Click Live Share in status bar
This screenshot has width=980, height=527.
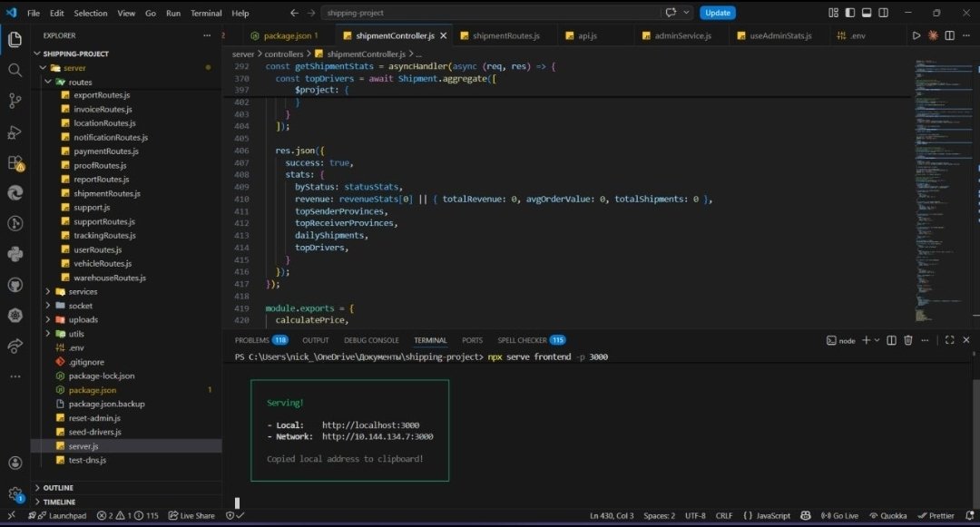[191, 516]
